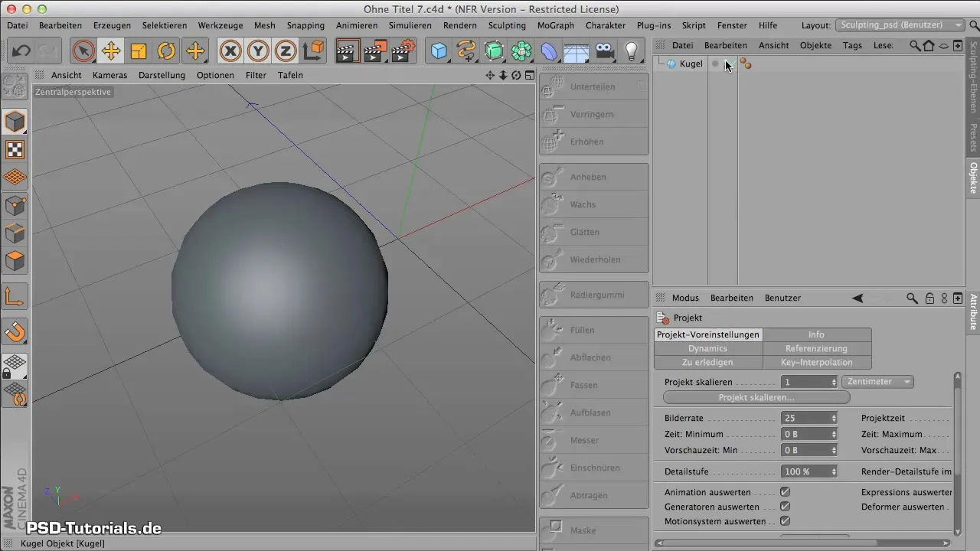Image resolution: width=980 pixels, height=551 pixels.
Task: Activate the Move tool
Action: 111,51
